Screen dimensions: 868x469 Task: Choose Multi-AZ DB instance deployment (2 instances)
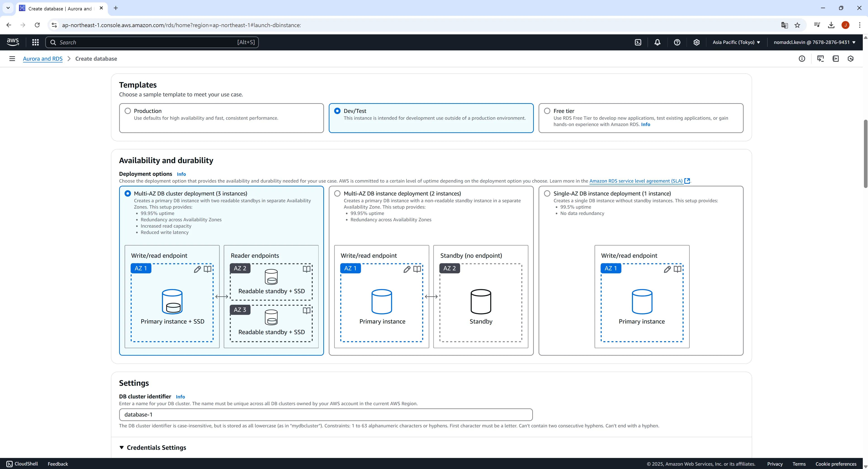click(337, 193)
